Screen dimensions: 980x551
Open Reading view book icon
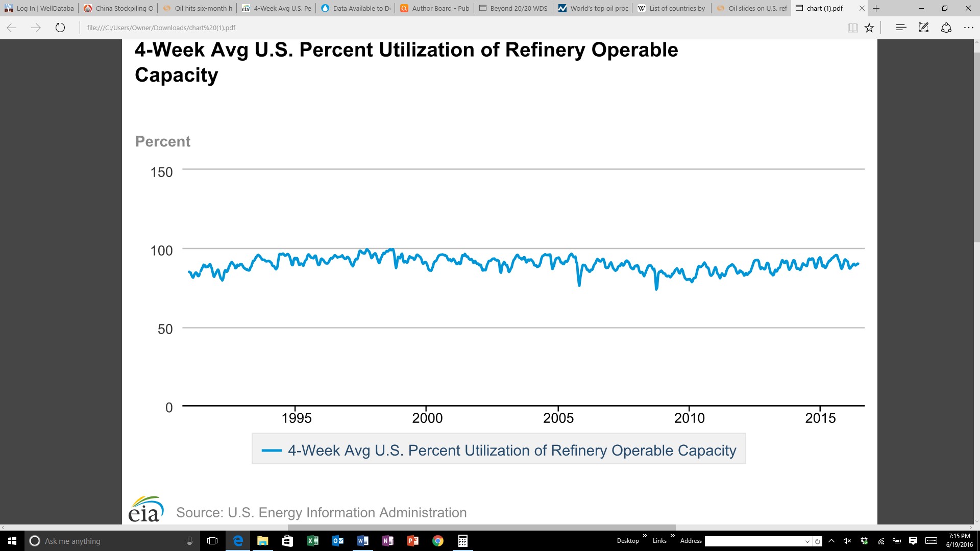coord(852,28)
